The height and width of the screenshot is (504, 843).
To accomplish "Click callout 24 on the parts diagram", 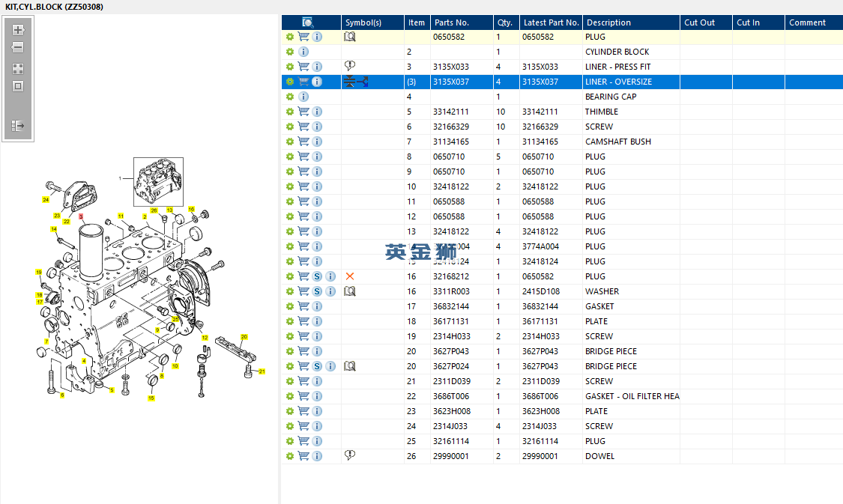I will click(46, 200).
